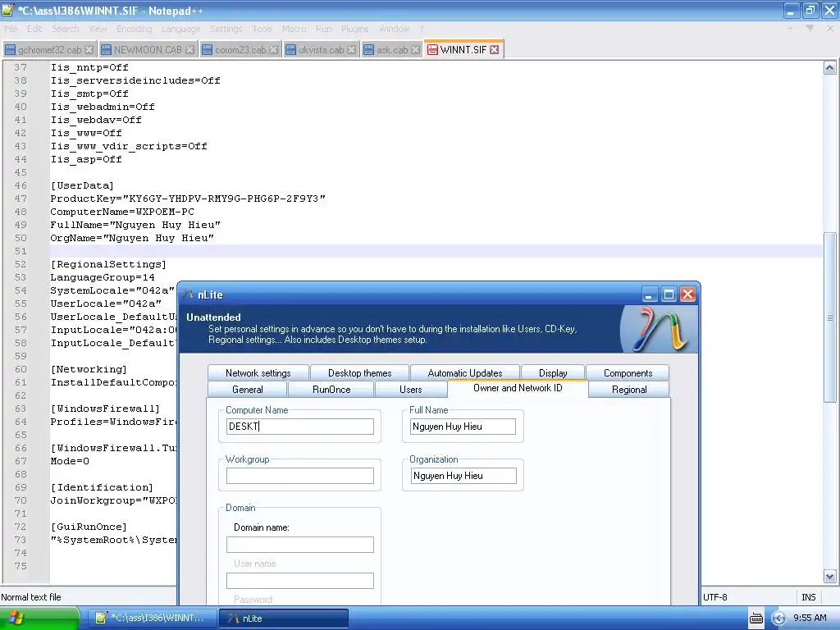The height and width of the screenshot is (630, 840).
Task: Switch to the gchromef32.cab tab
Action: tap(49, 50)
